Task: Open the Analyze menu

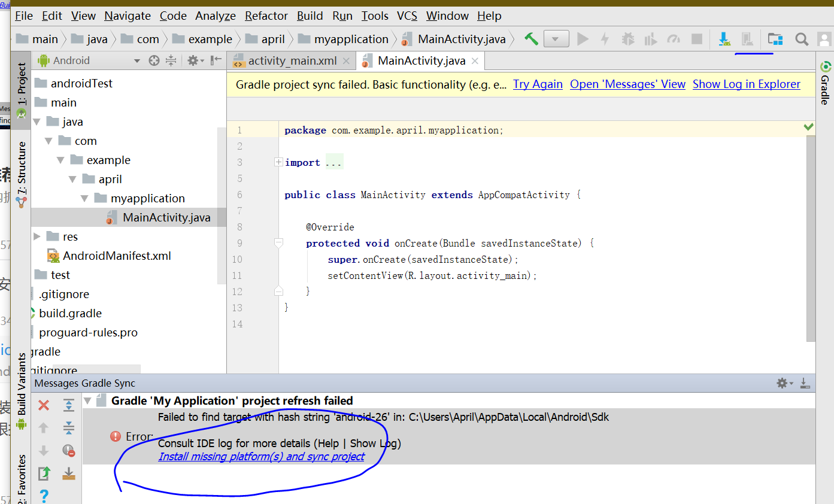Action: click(x=216, y=16)
